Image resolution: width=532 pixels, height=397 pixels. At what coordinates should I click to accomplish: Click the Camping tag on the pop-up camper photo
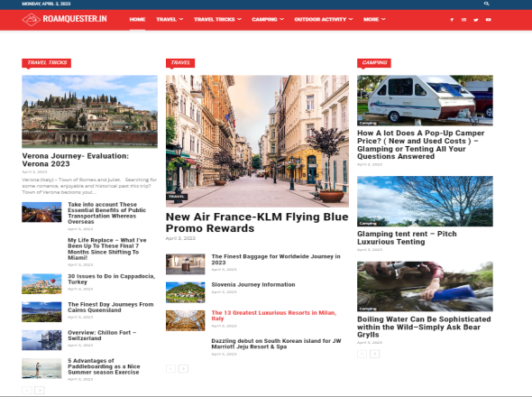pos(368,124)
